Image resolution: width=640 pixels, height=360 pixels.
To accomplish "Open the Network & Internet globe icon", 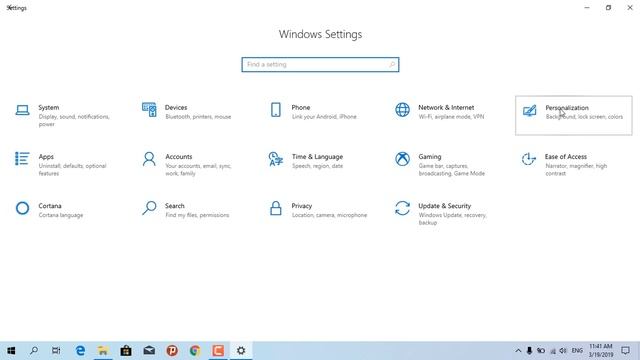I will point(402,110).
